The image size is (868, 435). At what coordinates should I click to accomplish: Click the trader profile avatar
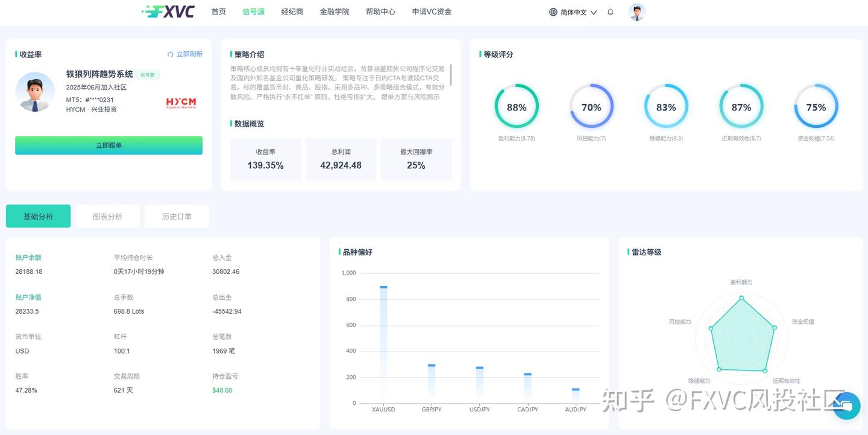click(35, 92)
